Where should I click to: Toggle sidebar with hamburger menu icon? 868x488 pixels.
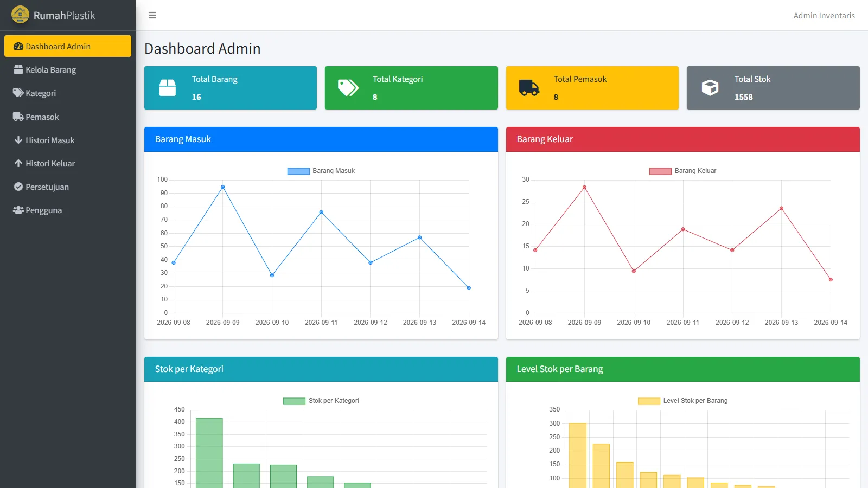pos(152,15)
